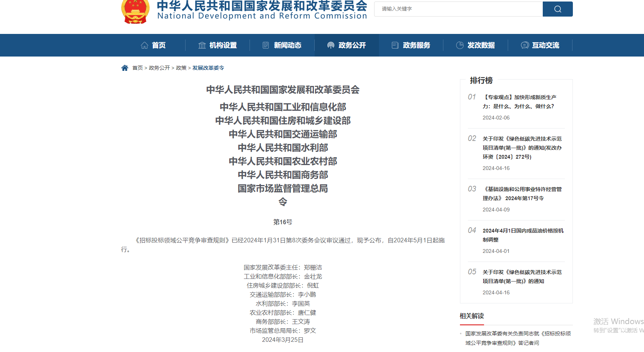The image size is (644, 352).
Task: Go to 政务公开 in the breadcrumb
Action: click(159, 68)
